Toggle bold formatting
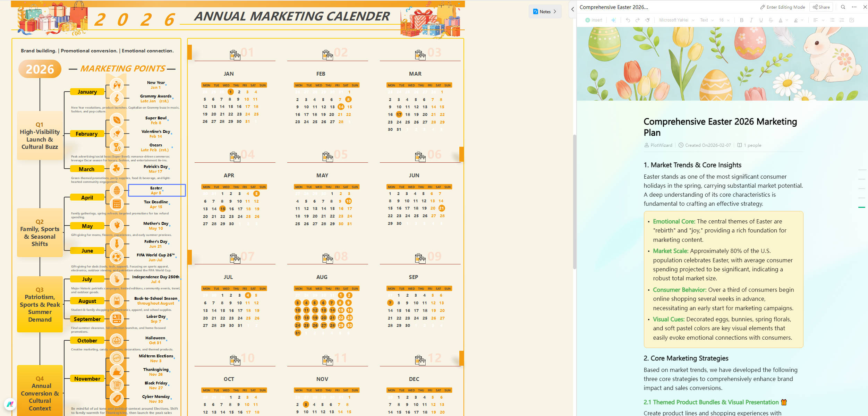868x416 pixels. (x=742, y=20)
